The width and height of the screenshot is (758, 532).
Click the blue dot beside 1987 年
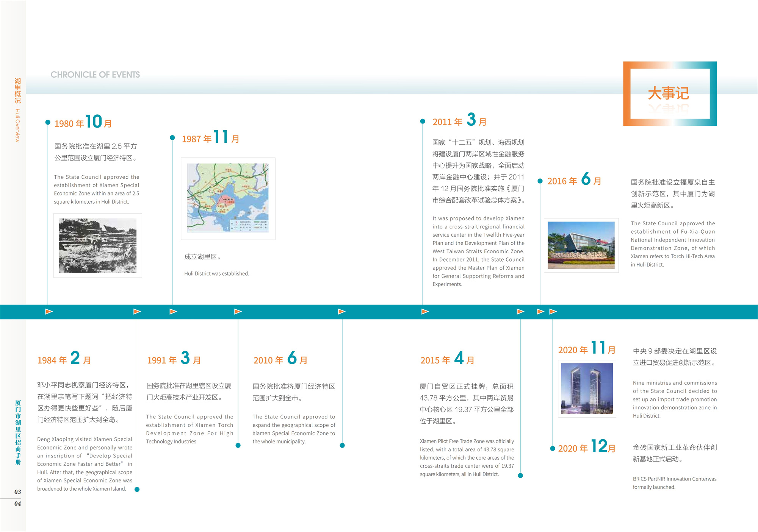[x=172, y=137]
